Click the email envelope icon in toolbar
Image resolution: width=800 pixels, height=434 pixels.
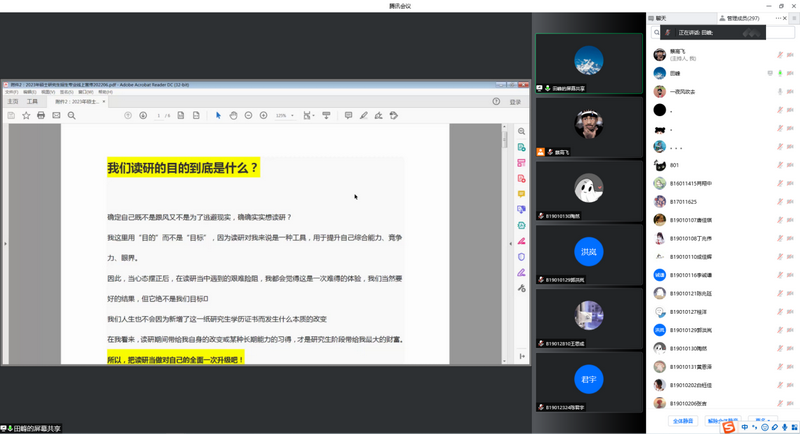pyautogui.click(x=56, y=116)
